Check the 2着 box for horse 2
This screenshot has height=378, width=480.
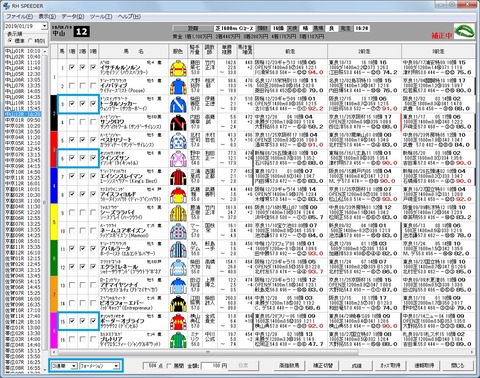(x=82, y=86)
